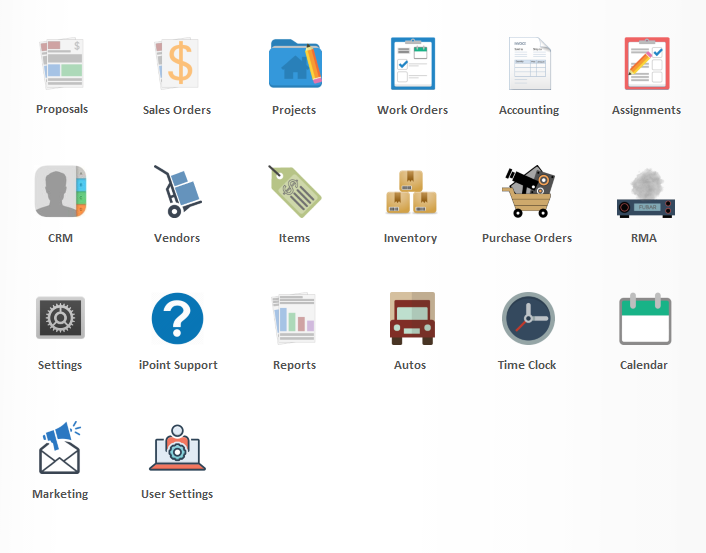Open the iPoint Support question mark icon
This screenshot has width=706, height=553.
coord(177,318)
